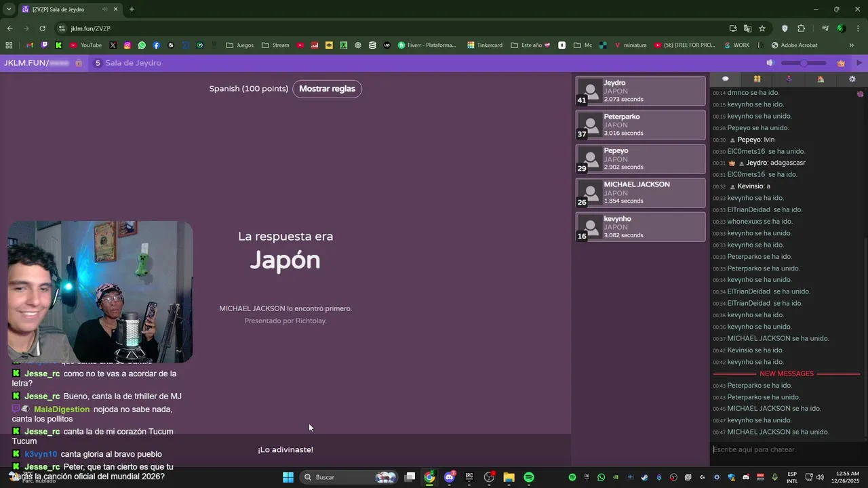The image size is (868, 488).
Task: Expand the Stream bookmarks folder
Action: pyautogui.click(x=275, y=45)
